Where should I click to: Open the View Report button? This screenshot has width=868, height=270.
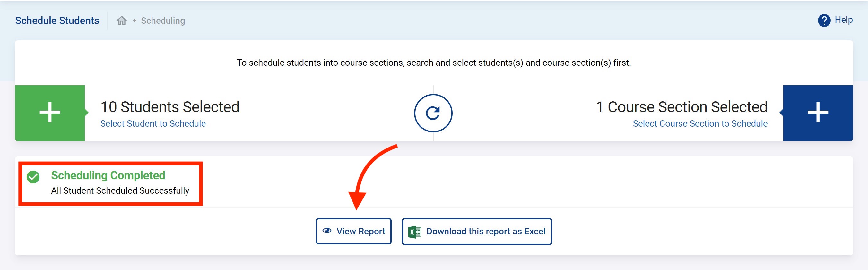coord(353,231)
